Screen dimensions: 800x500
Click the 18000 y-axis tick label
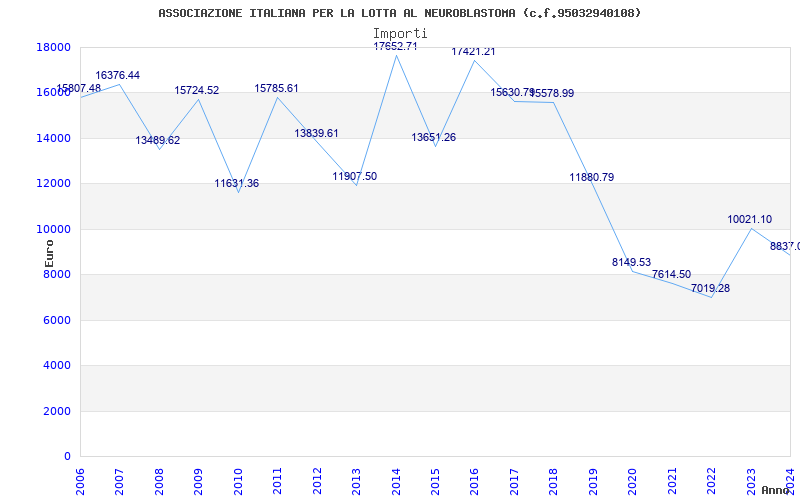pyautogui.click(x=53, y=47)
